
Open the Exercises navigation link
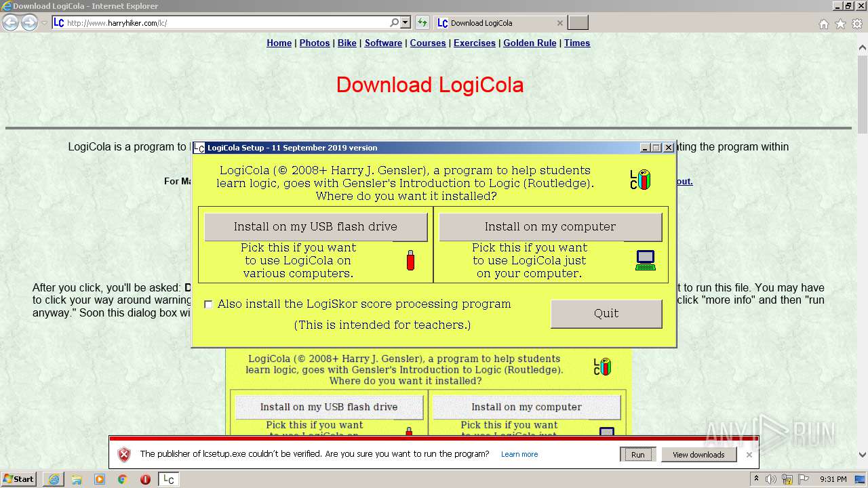tap(475, 43)
